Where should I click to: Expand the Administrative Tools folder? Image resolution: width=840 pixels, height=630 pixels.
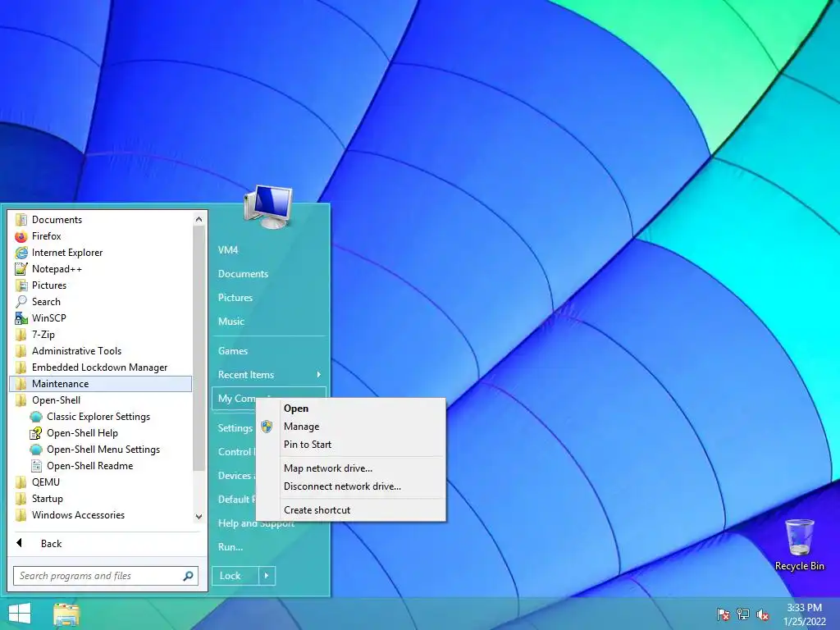click(100, 351)
